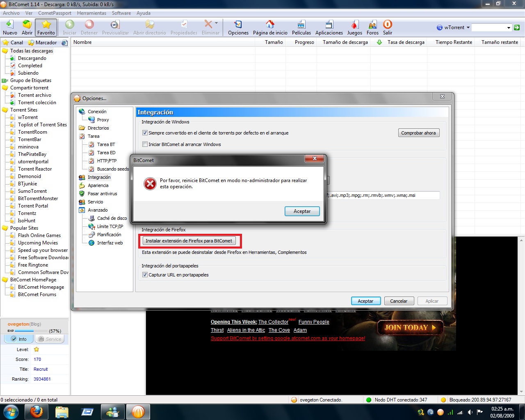The height and width of the screenshot is (420, 525).
Task: Collapse the Popular Sites folder
Action: pos(5,228)
